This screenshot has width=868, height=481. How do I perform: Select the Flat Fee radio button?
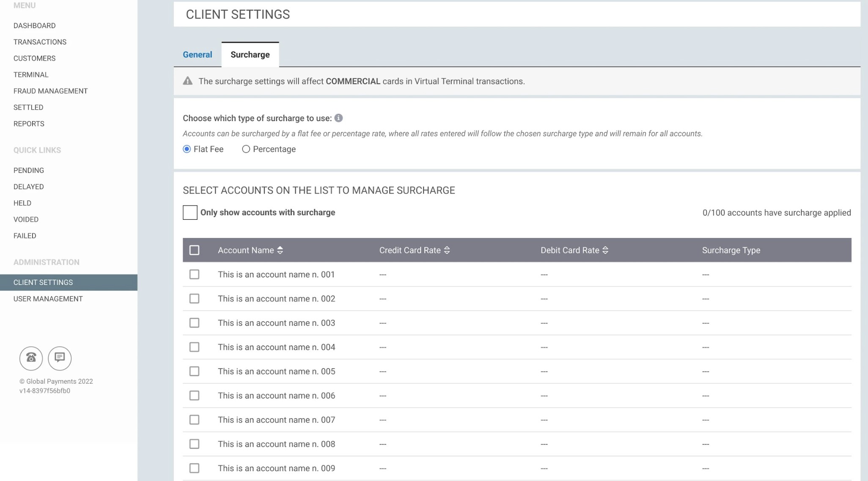tap(187, 149)
